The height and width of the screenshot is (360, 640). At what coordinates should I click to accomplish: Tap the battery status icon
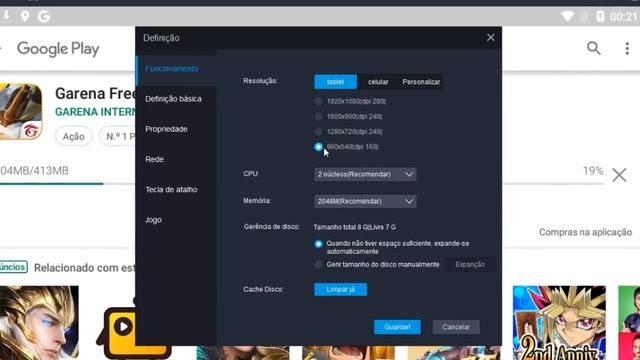pyautogui.click(x=600, y=16)
